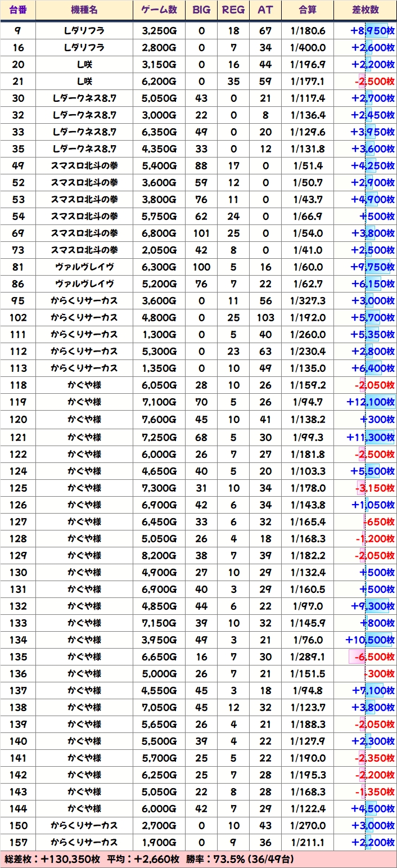Click the BIG column header

click(201, 10)
